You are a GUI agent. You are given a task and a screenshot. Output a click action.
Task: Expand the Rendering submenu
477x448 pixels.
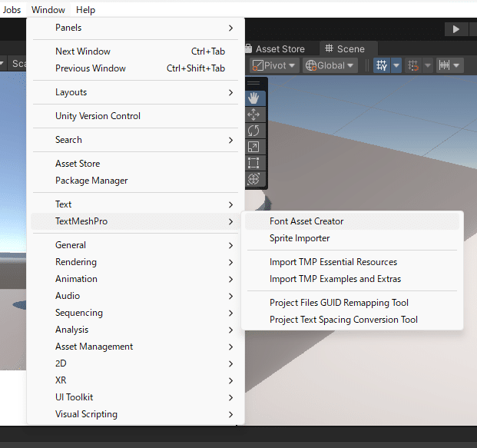pos(135,262)
